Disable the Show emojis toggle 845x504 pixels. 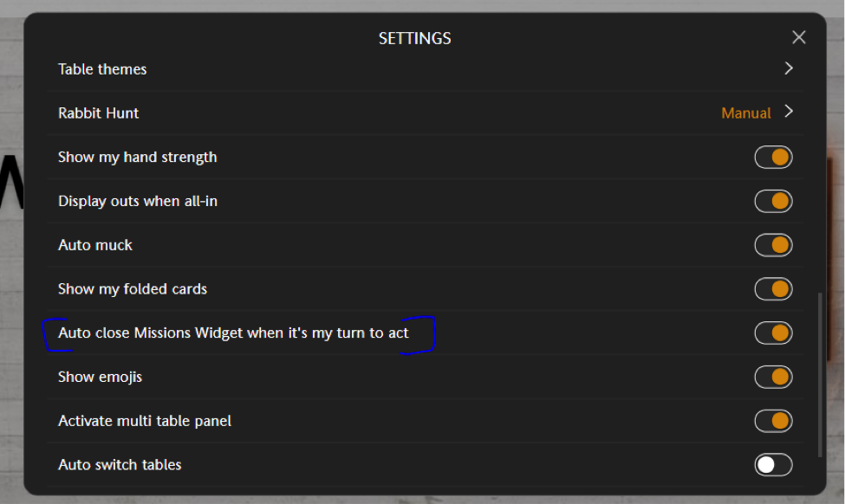(773, 377)
